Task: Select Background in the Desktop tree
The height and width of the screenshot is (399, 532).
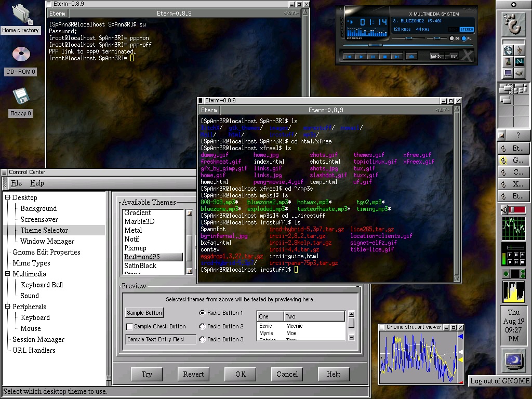Action: pyautogui.click(x=38, y=208)
